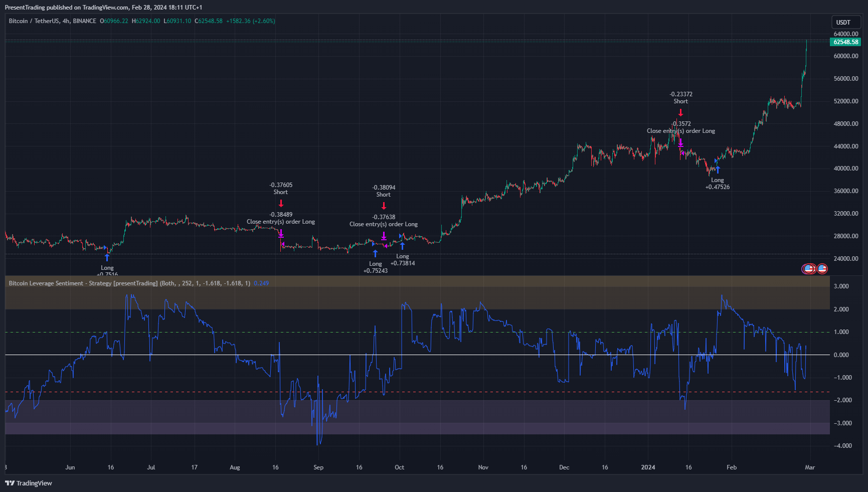Screen dimensions: 868x492
Task: Click the Long +0.73814 trade label
Action: (403, 260)
